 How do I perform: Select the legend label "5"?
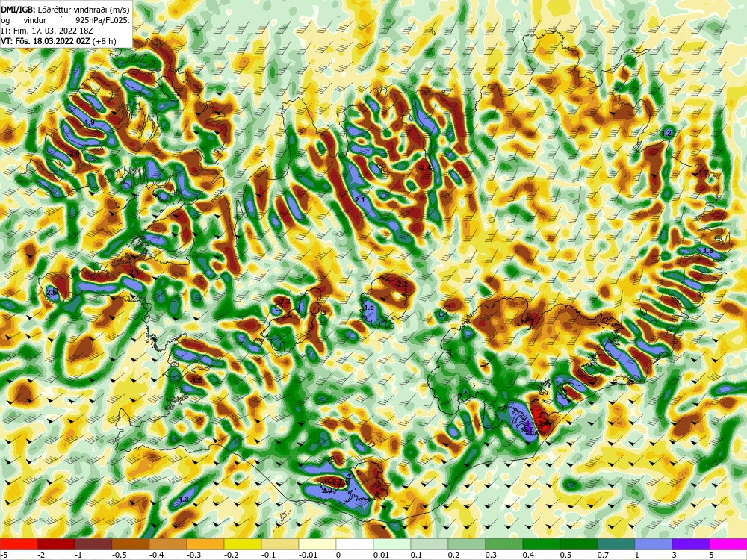(x=712, y=555)
